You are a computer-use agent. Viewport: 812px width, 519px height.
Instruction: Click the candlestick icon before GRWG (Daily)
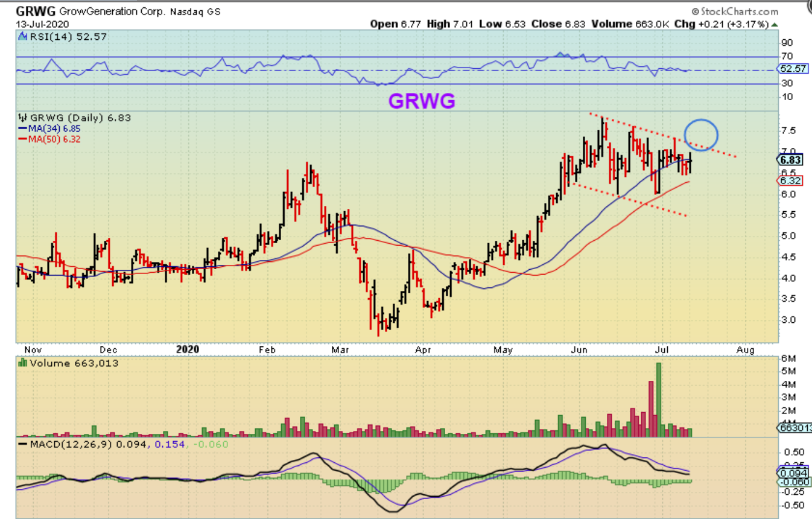point(23,118)
